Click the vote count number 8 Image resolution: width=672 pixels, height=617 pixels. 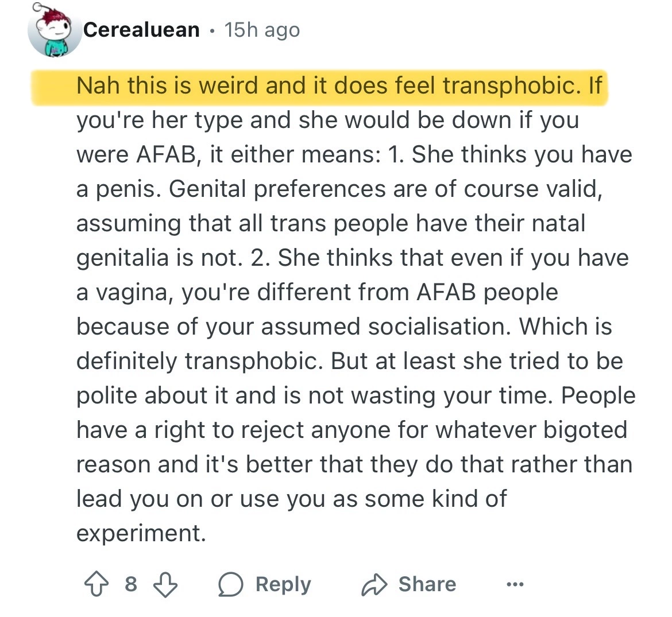coord(131,584)
